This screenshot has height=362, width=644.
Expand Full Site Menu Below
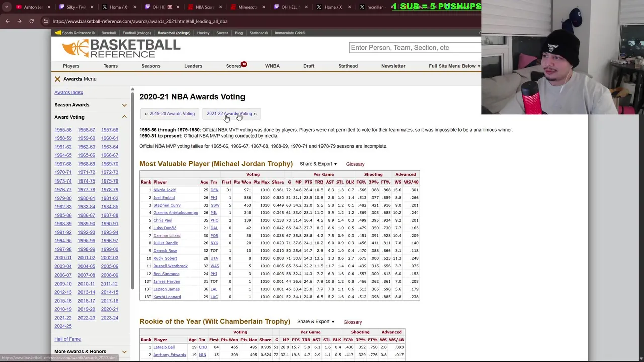(x=454, y=66)
